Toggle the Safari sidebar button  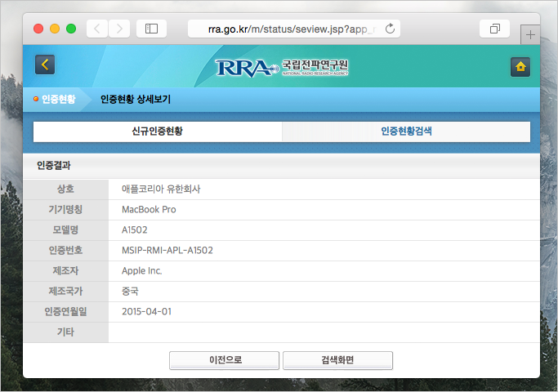pos(152,29)
